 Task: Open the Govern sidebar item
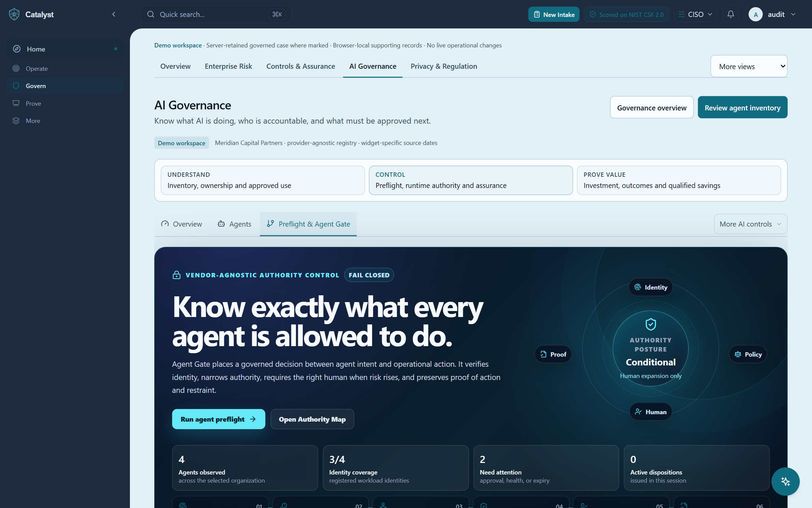[65, 86]
